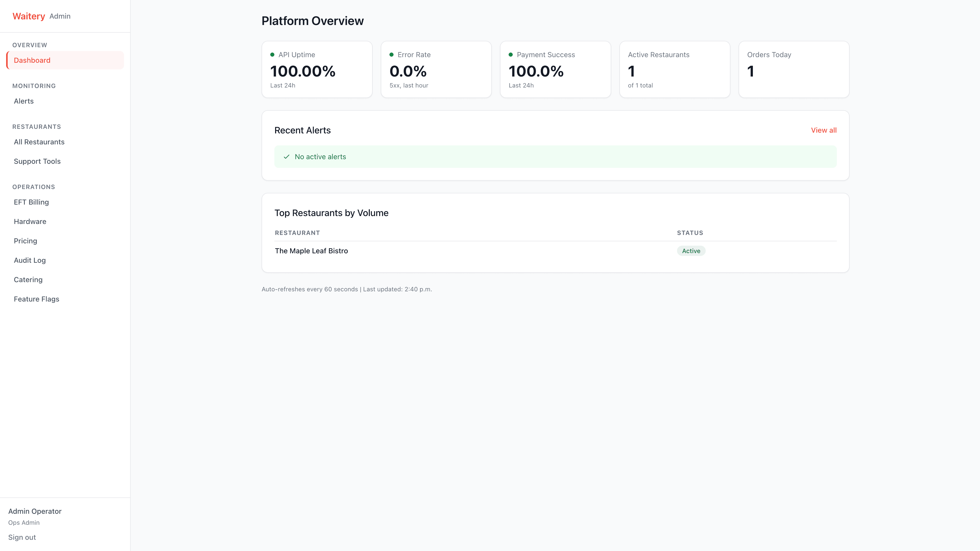
Task: Click the Platform Overview heading
Action: point(312,21)
